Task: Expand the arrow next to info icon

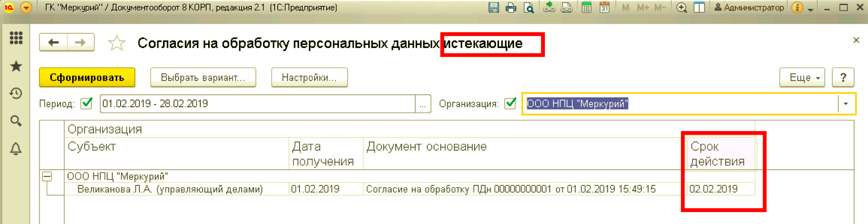Action: (811, 9)
